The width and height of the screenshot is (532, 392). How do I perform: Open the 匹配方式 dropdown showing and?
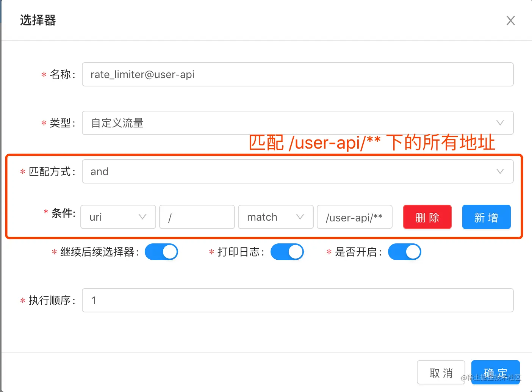tap(297, 171)
